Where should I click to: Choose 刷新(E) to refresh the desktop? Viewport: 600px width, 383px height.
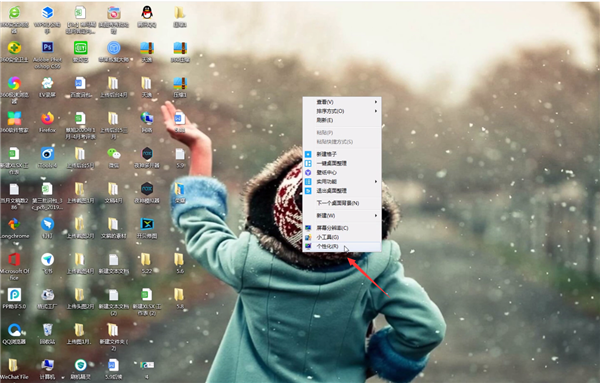[x=342, y=120]
